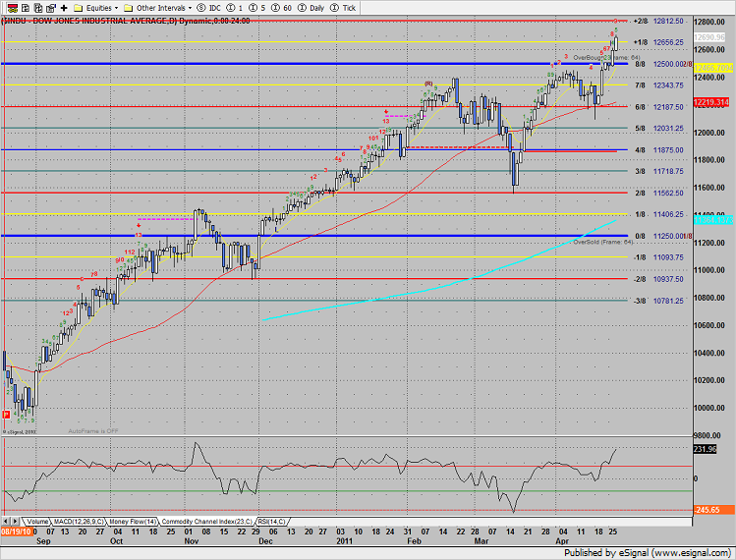Image resolution: width=736 pixels, height=560 pixels.
Task: Click the red-yellow chart link icon
Action: pyautogui.click(x=12, y=8)
